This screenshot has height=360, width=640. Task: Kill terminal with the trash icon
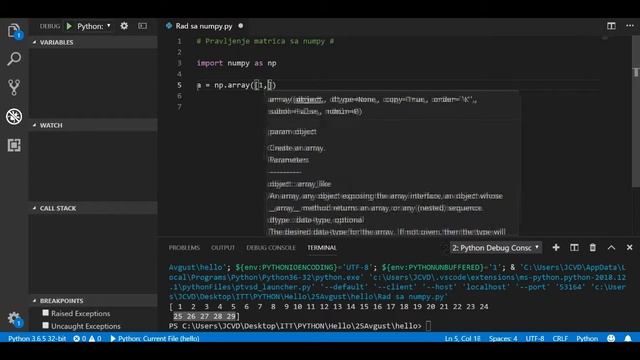pos(593,247)
